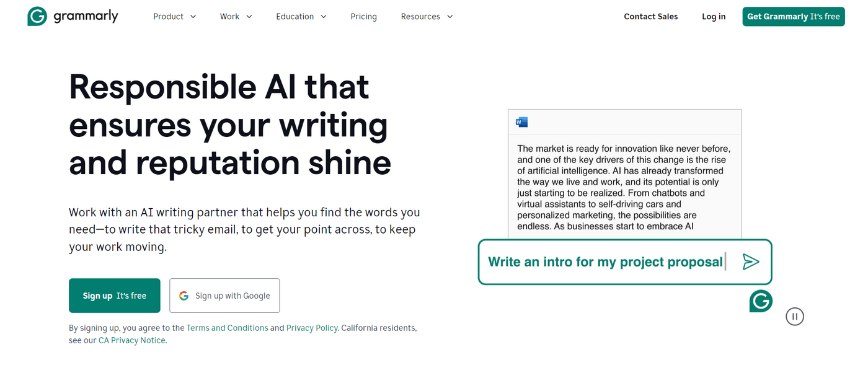Click the green Grammarly badge below prompt

[x=761, y=301]
